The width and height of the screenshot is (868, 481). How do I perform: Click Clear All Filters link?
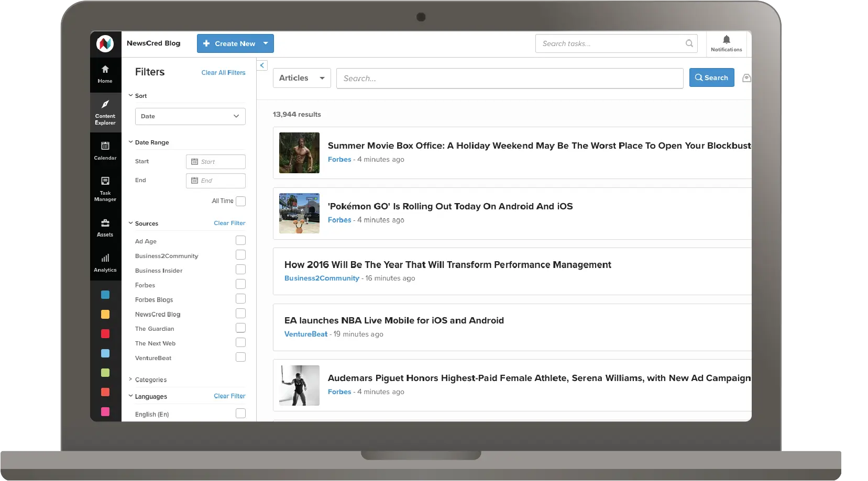[223, 73]
